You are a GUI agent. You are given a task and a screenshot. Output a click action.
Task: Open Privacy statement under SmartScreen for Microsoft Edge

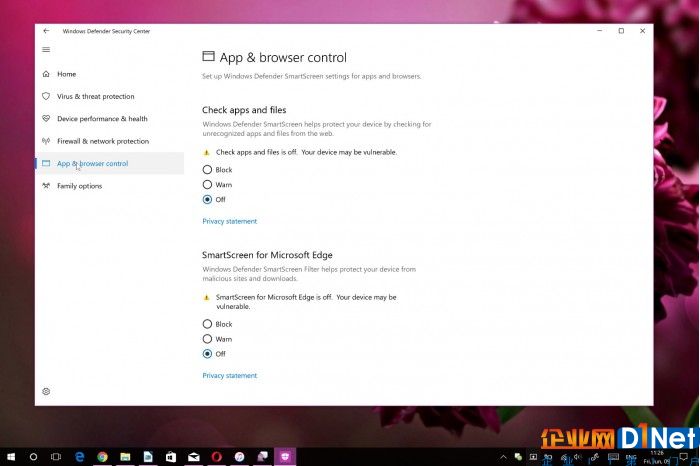click(229, 376)
